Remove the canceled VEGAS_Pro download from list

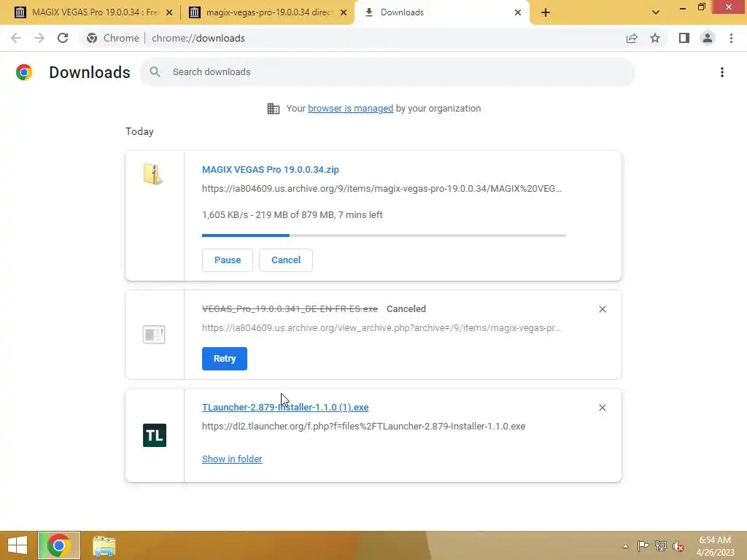coord(602,309)
